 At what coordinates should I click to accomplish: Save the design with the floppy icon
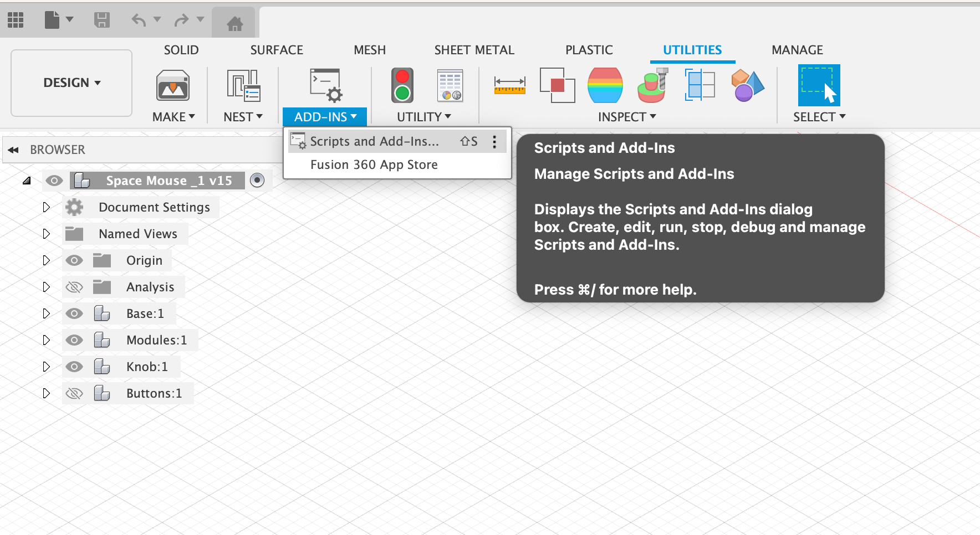point(101,20)
